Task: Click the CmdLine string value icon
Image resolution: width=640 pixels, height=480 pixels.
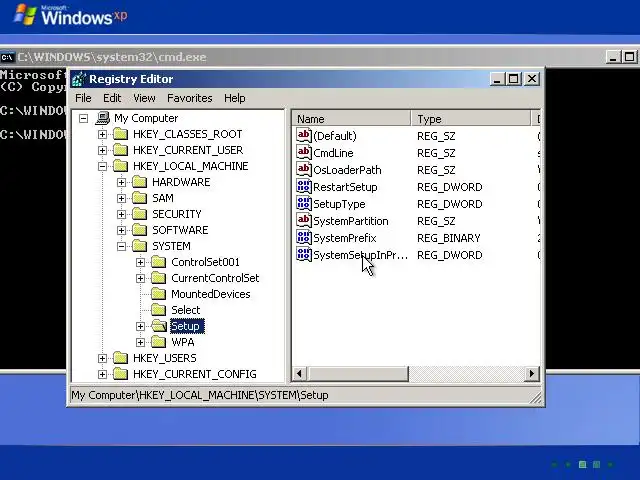Action: pos(304,153)
